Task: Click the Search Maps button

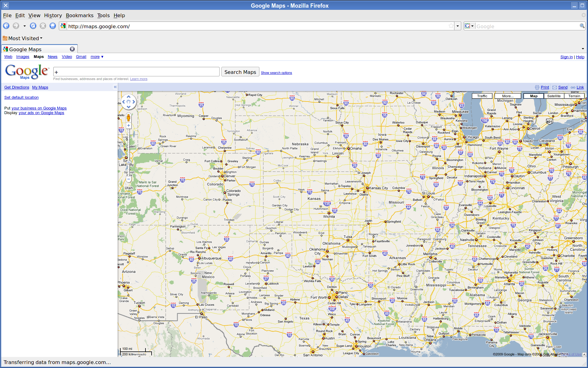Action: pos(240,72)
